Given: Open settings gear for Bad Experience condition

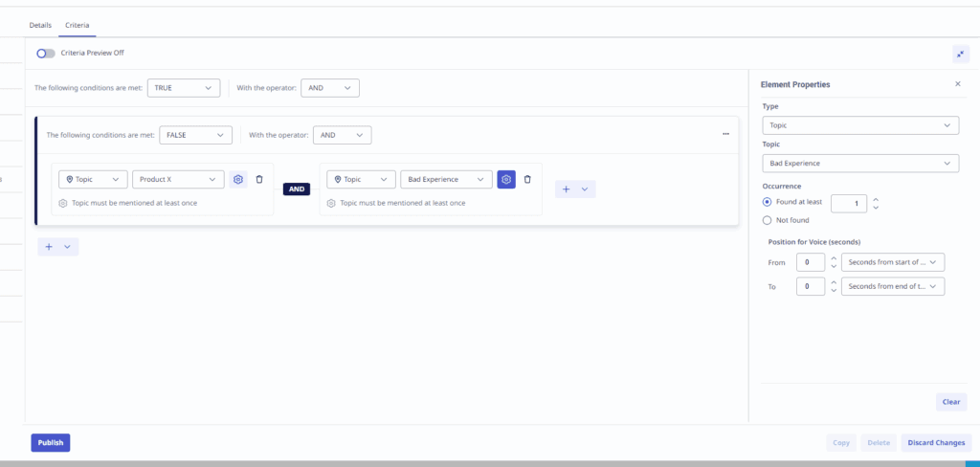Looking at the screenshot, I should 506,179.
